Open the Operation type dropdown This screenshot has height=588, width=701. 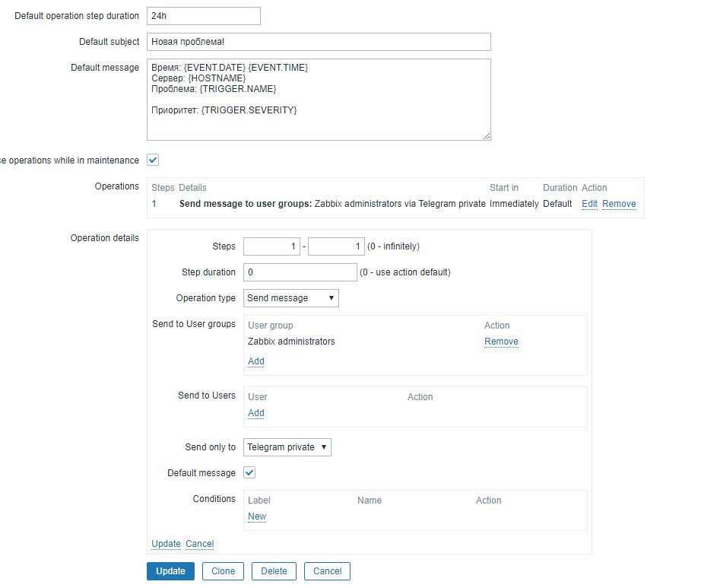[x=291, y=298]
